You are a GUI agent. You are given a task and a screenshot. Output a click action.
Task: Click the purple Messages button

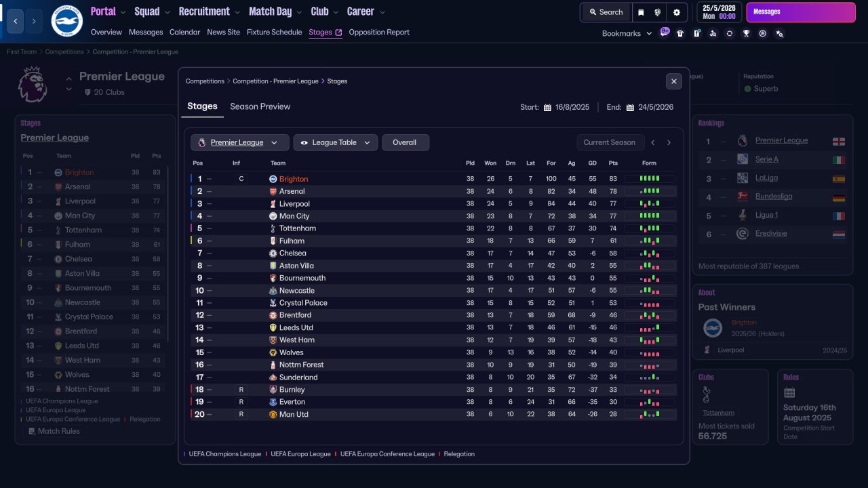[801, 12]
